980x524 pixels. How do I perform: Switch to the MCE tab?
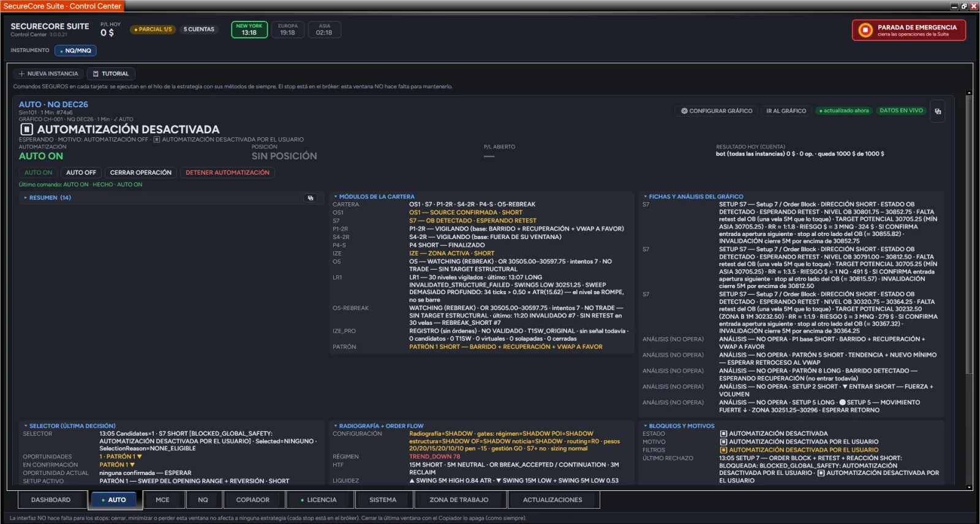point(162,500)
